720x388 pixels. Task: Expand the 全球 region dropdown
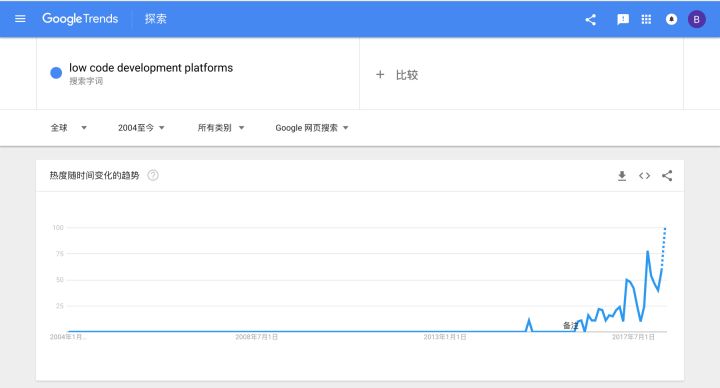tap(68, 128)
